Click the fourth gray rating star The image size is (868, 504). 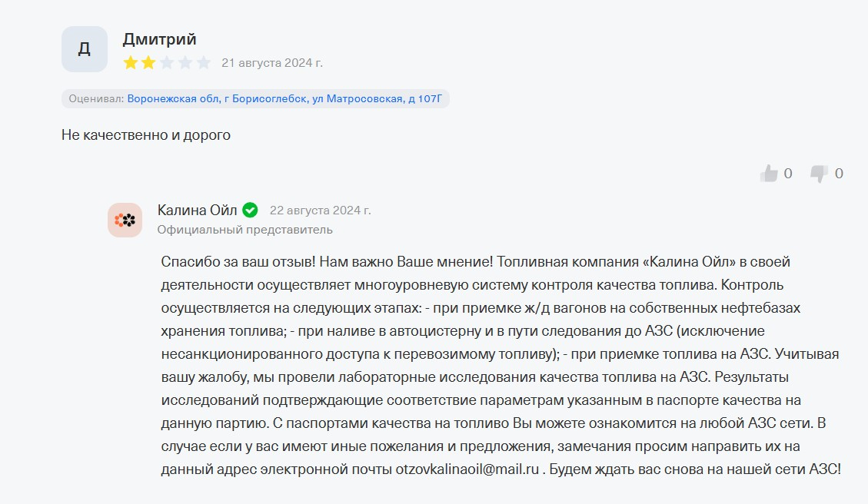coord(185,63)
